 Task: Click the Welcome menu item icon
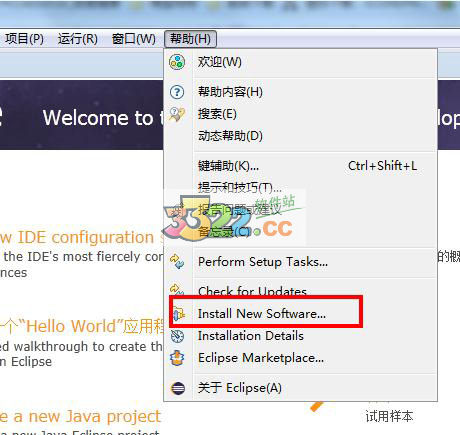click(177, 62)
